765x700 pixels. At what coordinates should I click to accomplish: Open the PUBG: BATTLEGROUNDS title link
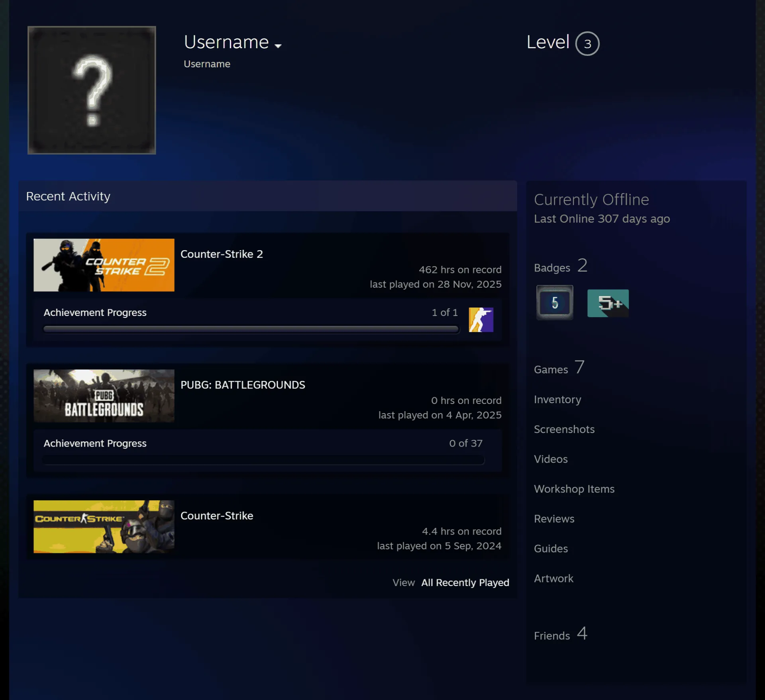(x=243, y=385)
